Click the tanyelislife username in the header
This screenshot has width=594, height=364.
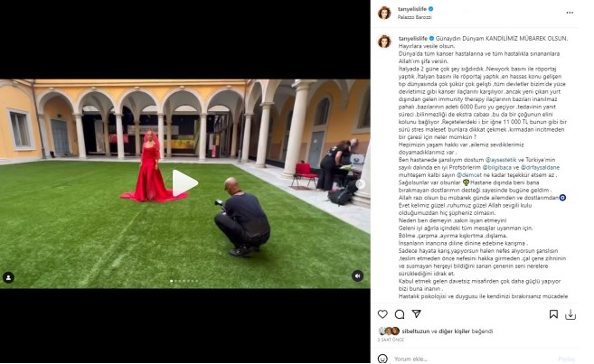click(x=412, y=9)
